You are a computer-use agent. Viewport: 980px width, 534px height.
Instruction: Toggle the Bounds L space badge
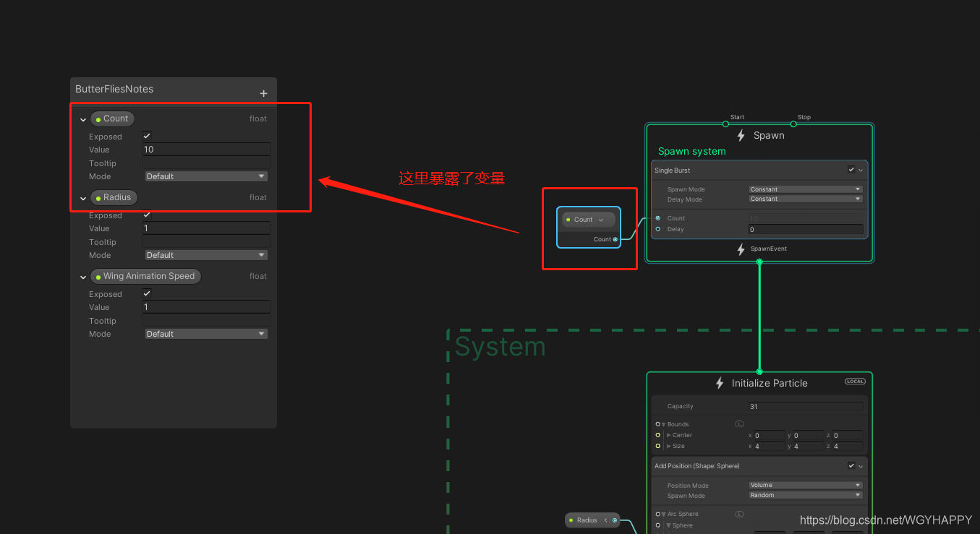click(x=739, y=424)
